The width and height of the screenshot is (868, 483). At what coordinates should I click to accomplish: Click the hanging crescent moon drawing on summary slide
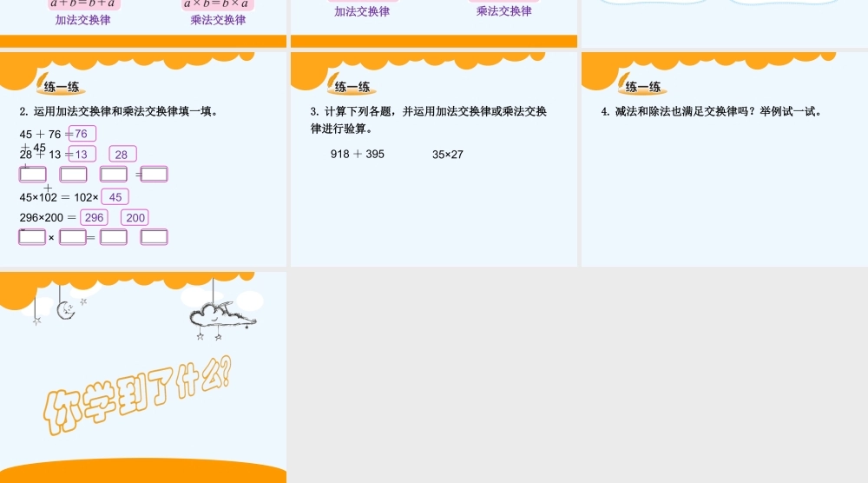[x=67, y=310]
